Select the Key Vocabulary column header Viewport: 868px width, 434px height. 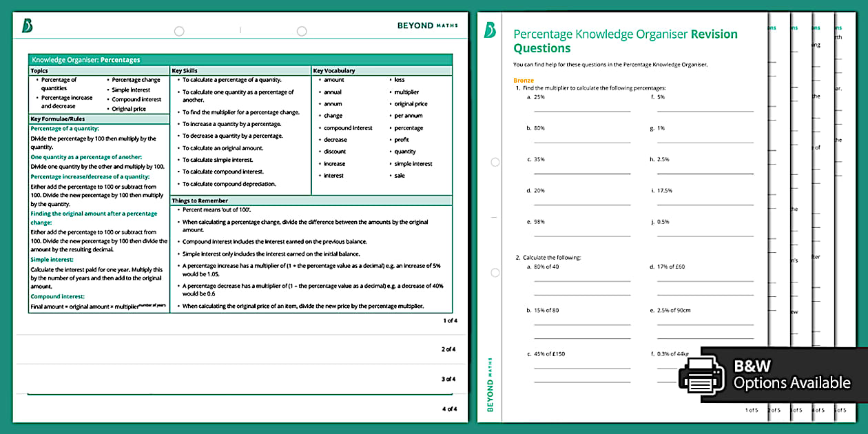[333, 70]
